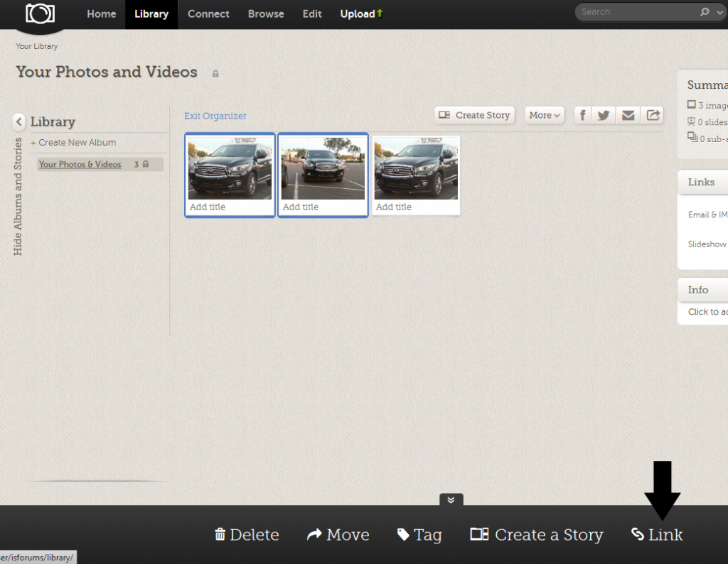Click the privacy lock icon beside album title
Image resolution: width=728 pixels, height=564 pixels.
tap(215, 73)
